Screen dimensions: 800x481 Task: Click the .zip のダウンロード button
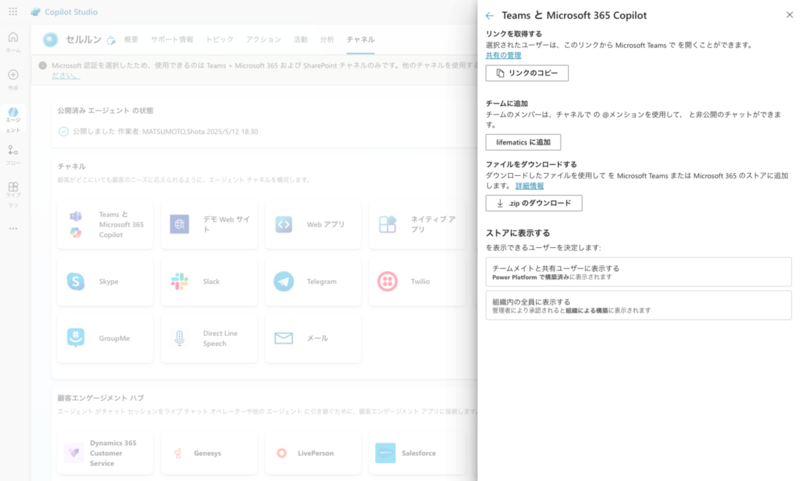point(534,203)
